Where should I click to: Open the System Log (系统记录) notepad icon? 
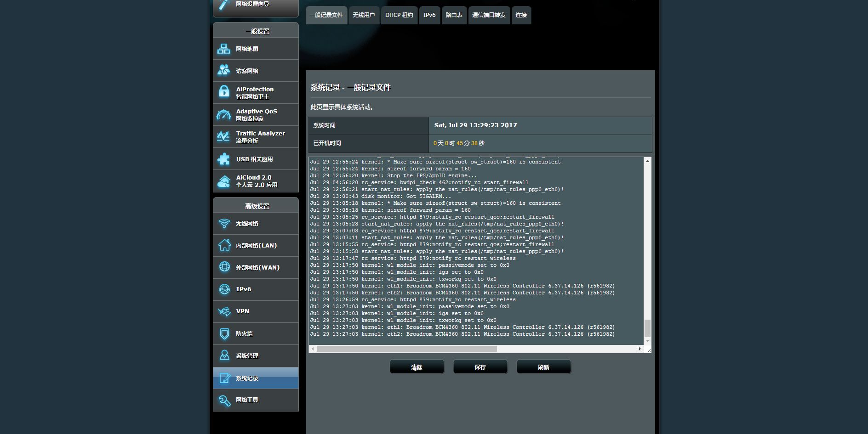click(224, 378)
